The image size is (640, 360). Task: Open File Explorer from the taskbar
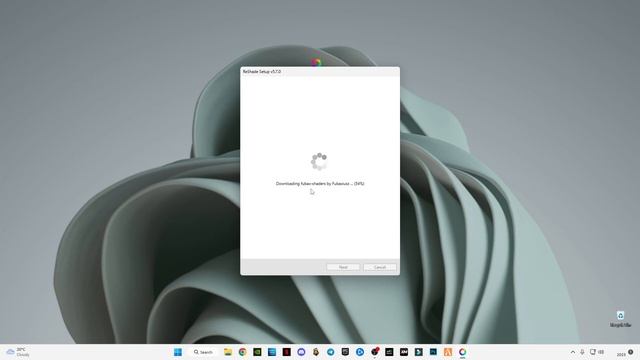click(x=228, y=352)
